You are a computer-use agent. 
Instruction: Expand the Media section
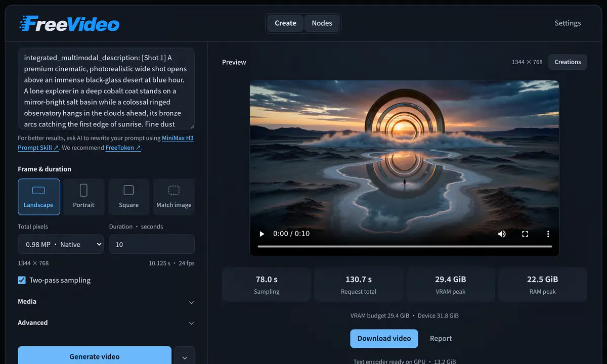pos(106,302)
